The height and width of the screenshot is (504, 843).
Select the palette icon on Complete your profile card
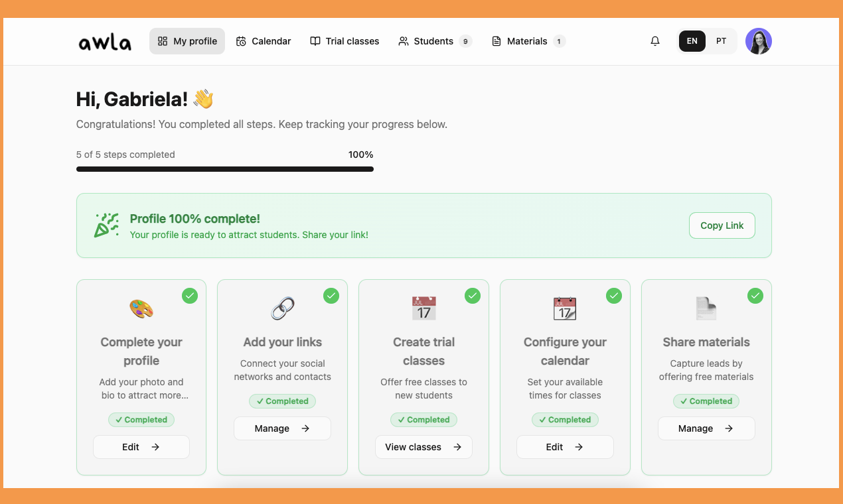click(x=141, y=308)
